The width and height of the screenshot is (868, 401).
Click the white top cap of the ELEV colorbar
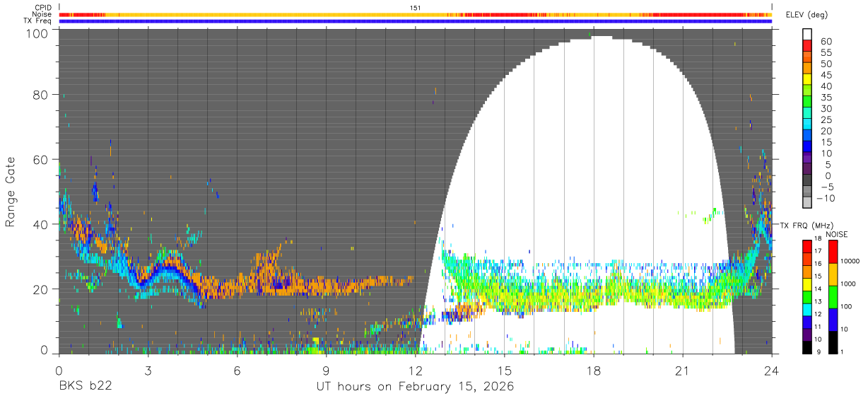tap(807, 34)
